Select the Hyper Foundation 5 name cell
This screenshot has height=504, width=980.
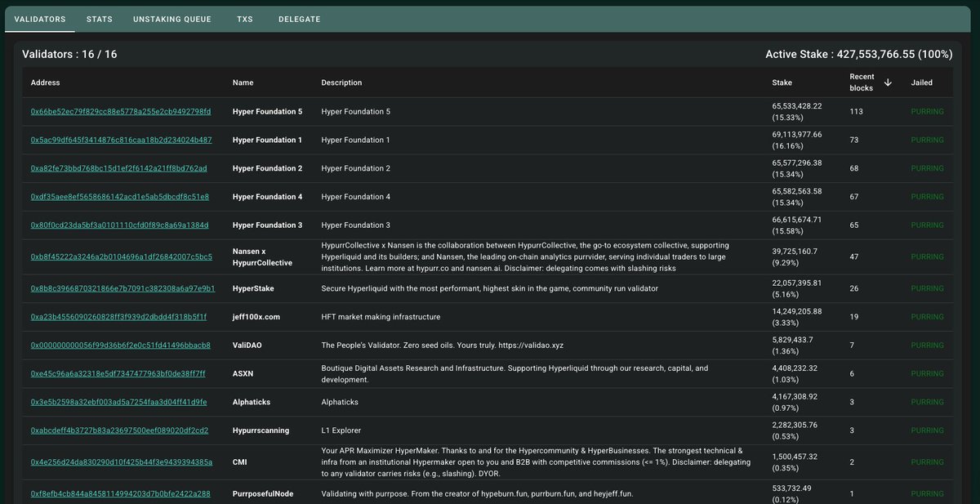(x=267, y=111)
